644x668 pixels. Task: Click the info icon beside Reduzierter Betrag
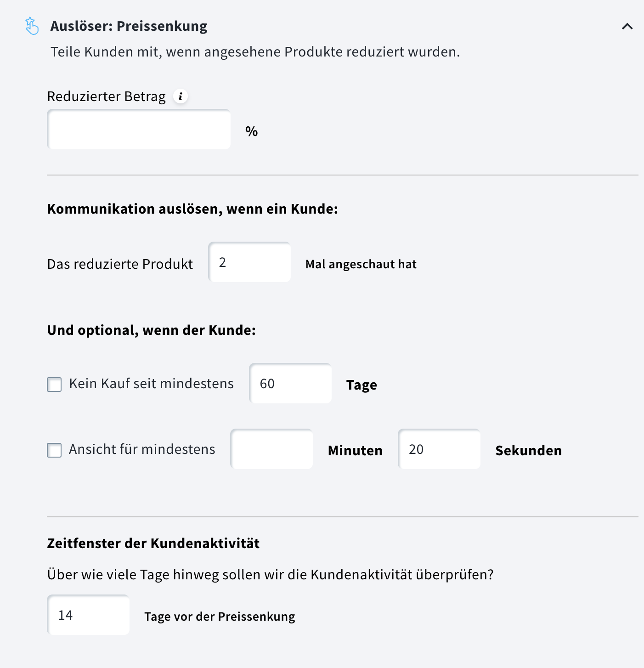(x=181, y=96)
